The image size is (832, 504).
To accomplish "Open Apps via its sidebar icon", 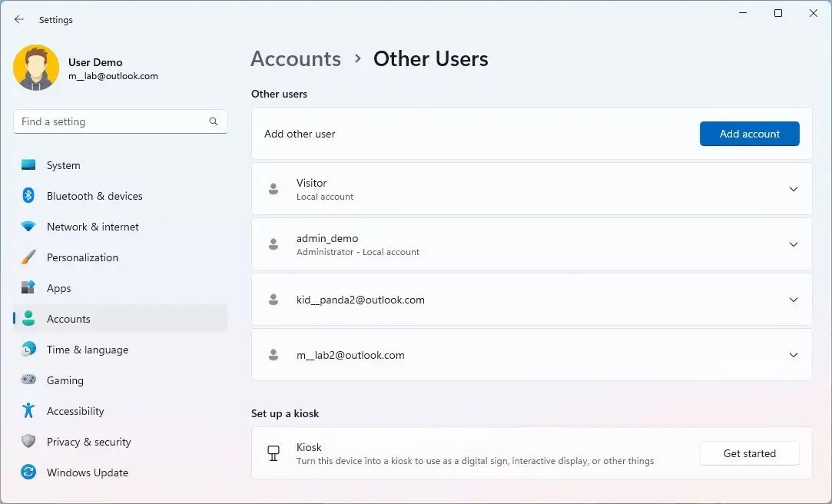I will (28, 288).
